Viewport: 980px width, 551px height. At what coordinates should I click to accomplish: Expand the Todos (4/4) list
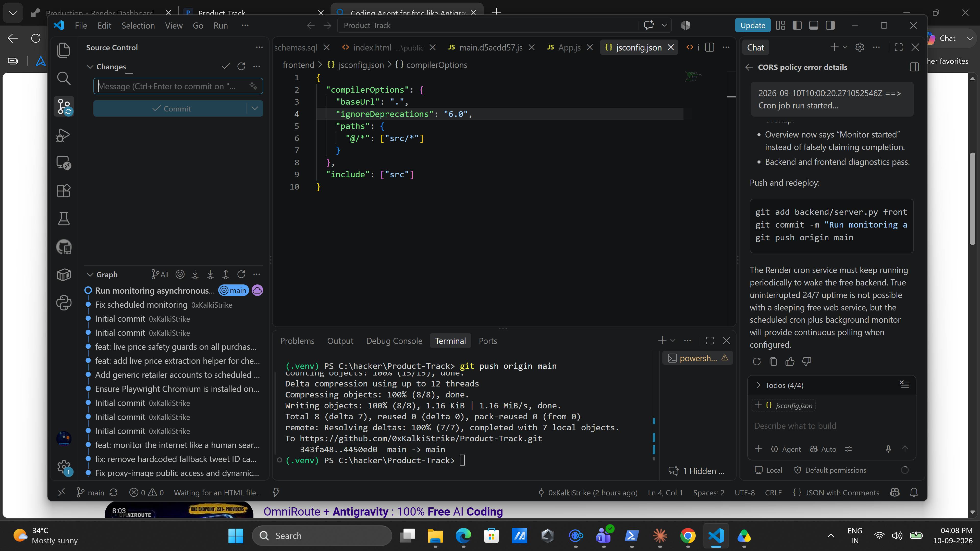point(758,385)
